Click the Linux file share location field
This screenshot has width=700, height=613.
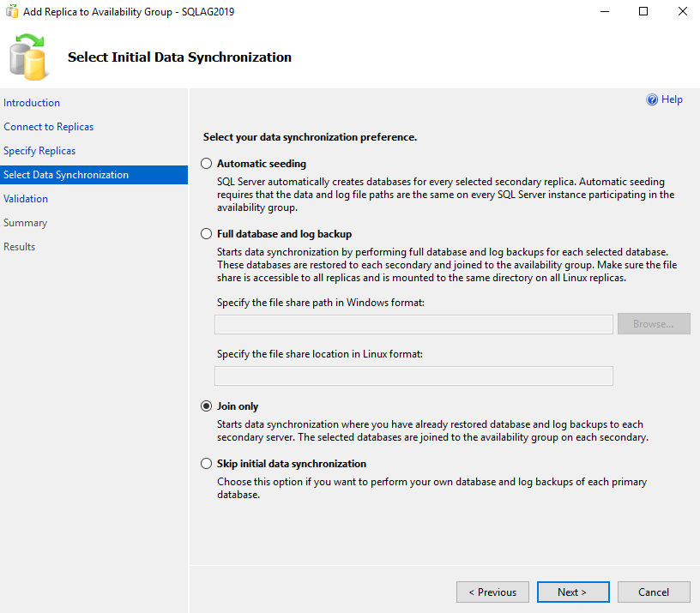(413, 376)
